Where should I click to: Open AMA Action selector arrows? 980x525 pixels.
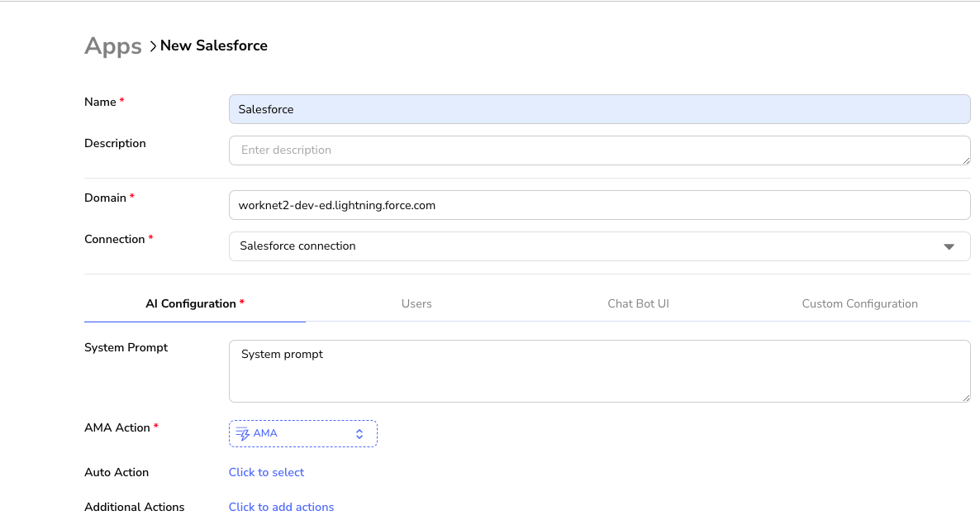[359, 434]
